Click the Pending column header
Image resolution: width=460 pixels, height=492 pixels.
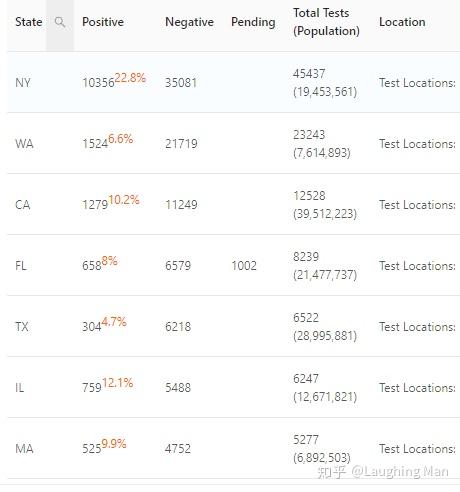tap(253, 22)
